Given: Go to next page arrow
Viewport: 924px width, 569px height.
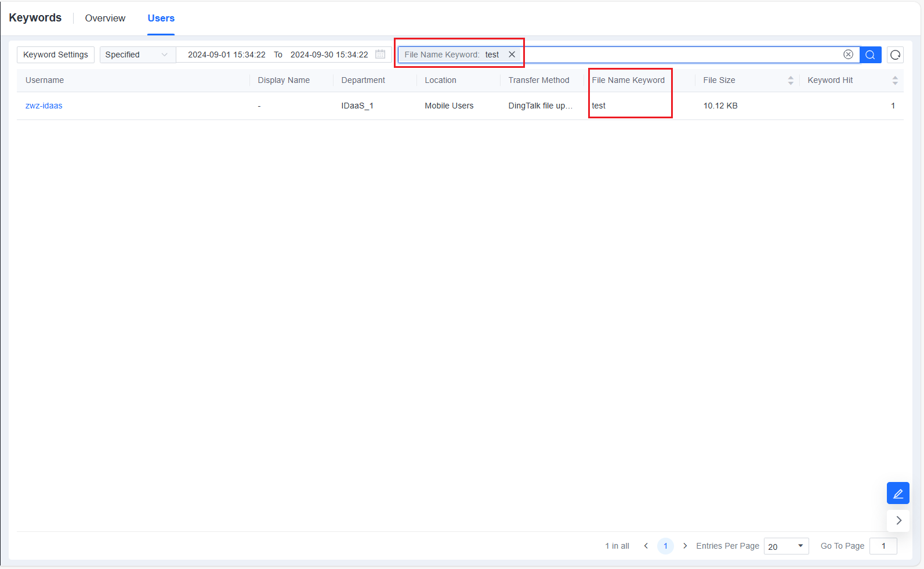Looking at the screenshot, I should [x=685, y=546].
